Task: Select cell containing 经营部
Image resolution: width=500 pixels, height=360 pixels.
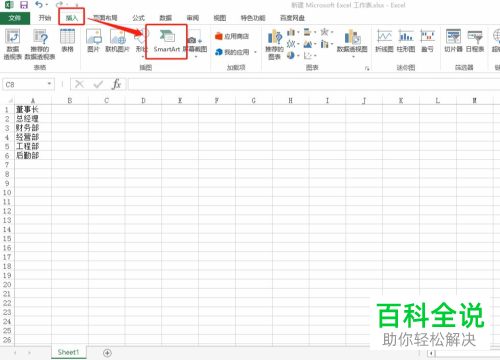Action: 33,137
